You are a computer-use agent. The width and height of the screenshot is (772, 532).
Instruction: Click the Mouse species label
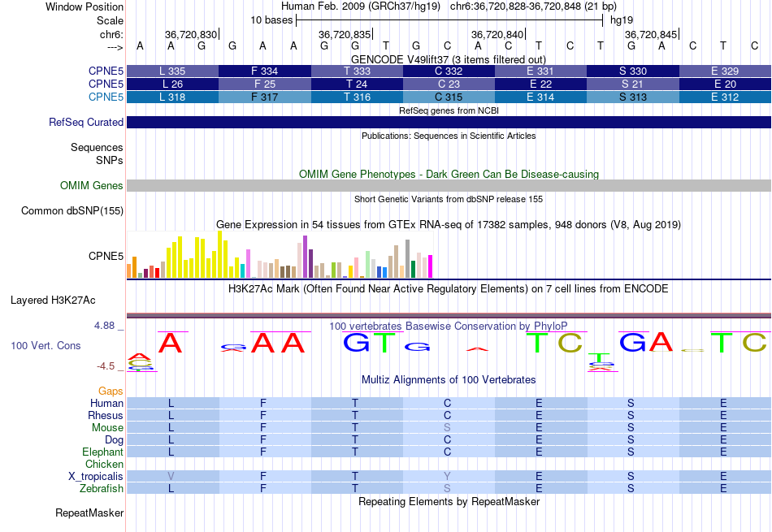pos(107,428)
